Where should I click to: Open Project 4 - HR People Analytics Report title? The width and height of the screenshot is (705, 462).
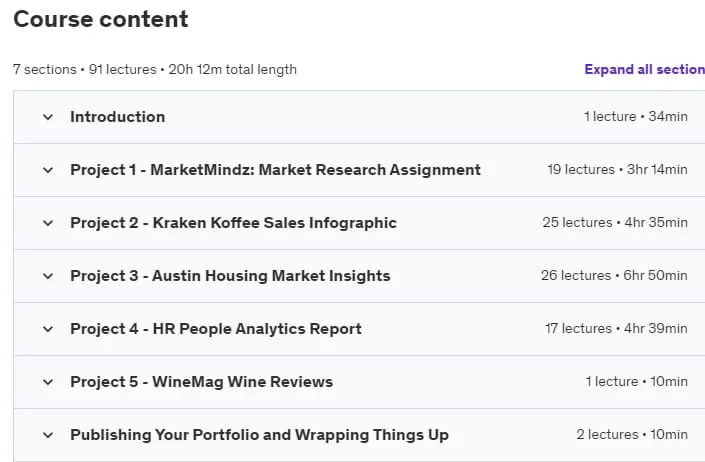coord(216,329)
